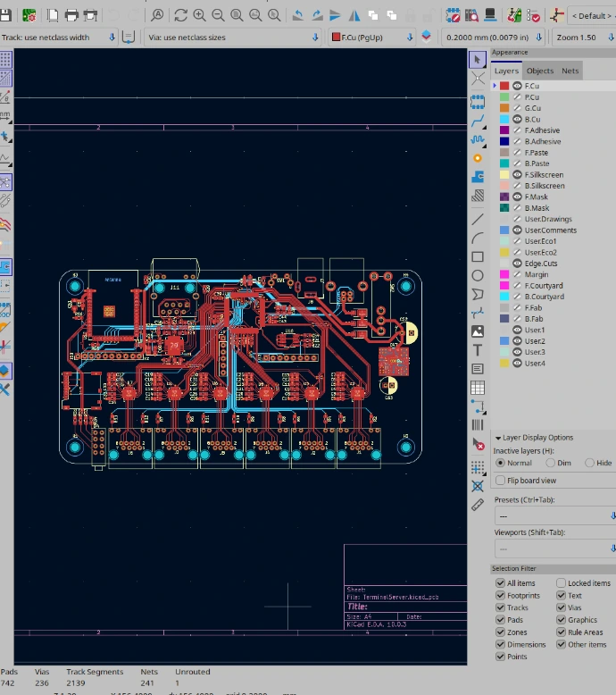Select the Add Image tool
Image resolution: width=616 pixels, height=695 pixels.
point(478,331)
